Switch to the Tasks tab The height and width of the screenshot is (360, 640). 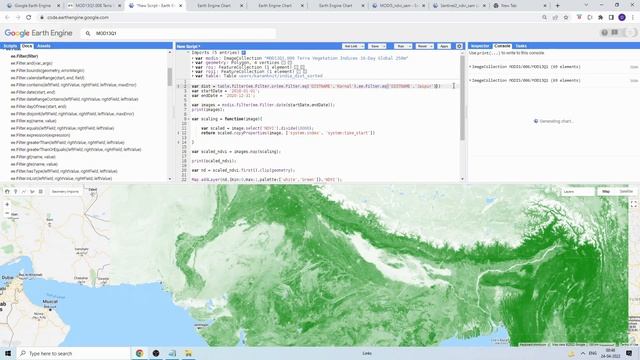[521, 46]
